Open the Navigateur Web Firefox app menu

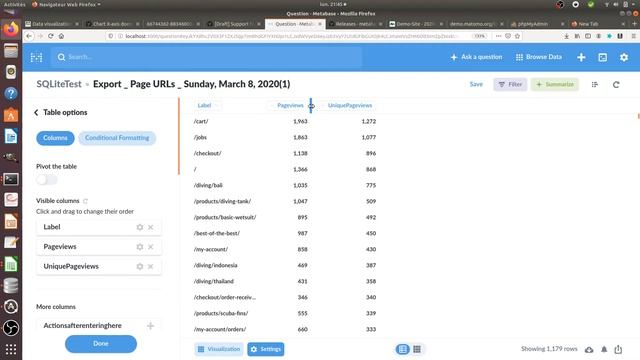click(66, 4)
